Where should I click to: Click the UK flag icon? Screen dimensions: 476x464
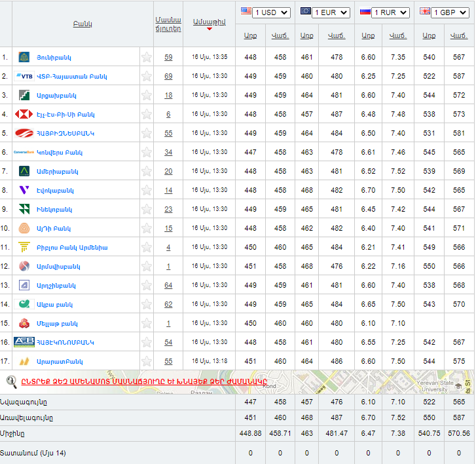pos(425,11)
